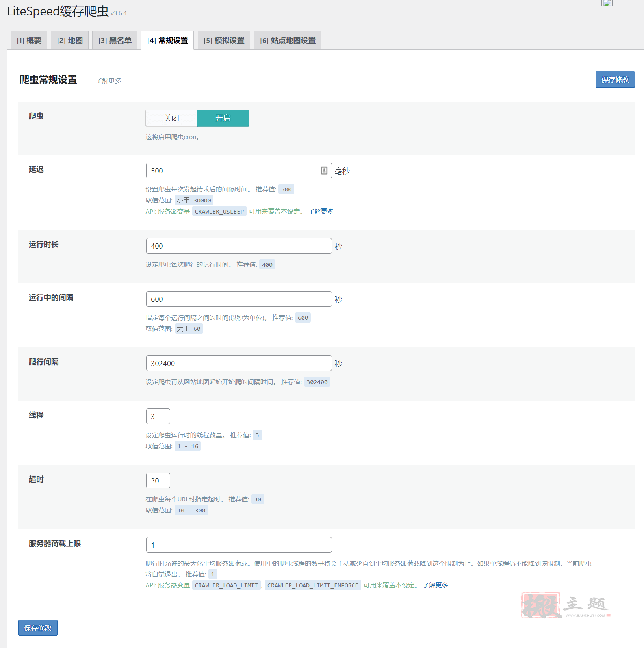644x648 pixels.
Task: Focus the 运行时长 input field with 400
Action: [239, 246]
